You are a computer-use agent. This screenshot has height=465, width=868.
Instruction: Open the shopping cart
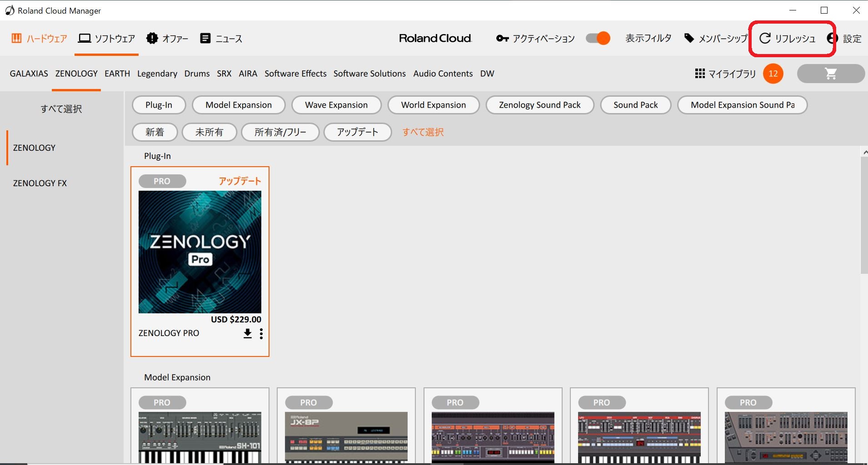(831, 74)
